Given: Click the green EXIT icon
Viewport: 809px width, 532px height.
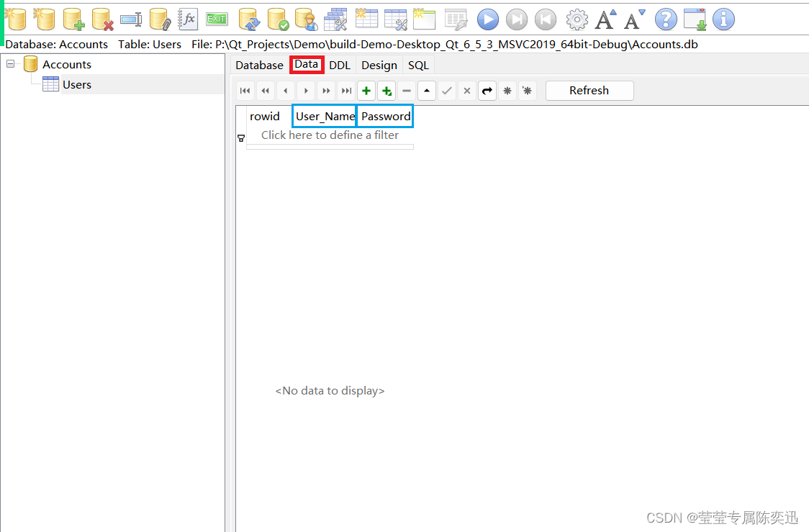Looking at the screenshot, I should [217, 19].
